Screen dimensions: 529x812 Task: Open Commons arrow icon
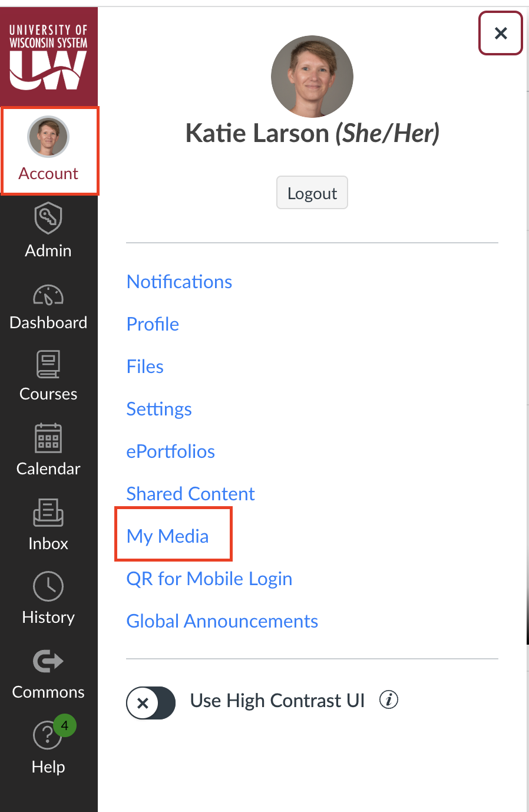click(48, 661)
